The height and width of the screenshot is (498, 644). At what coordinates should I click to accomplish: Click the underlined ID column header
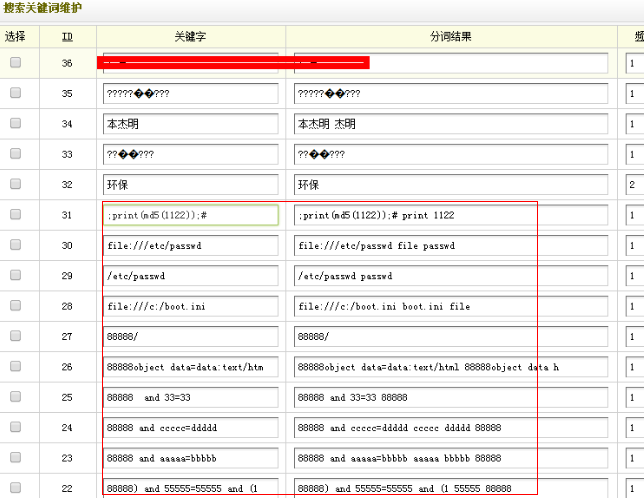67,37
